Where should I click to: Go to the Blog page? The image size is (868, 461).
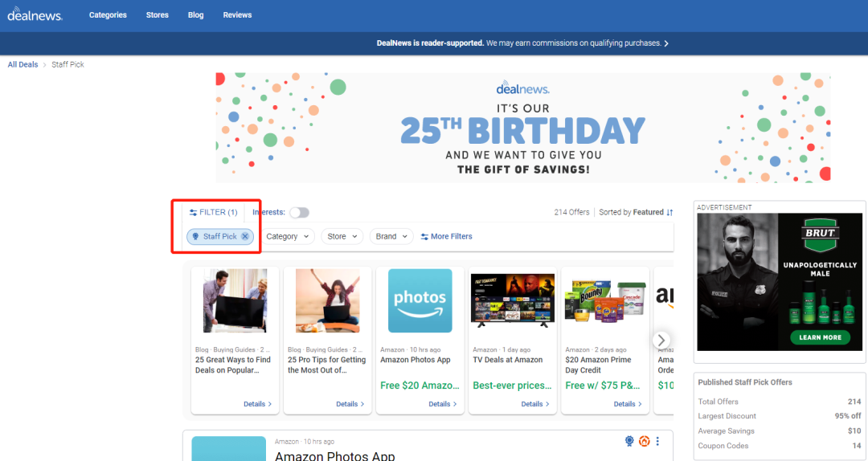point(195,15)
